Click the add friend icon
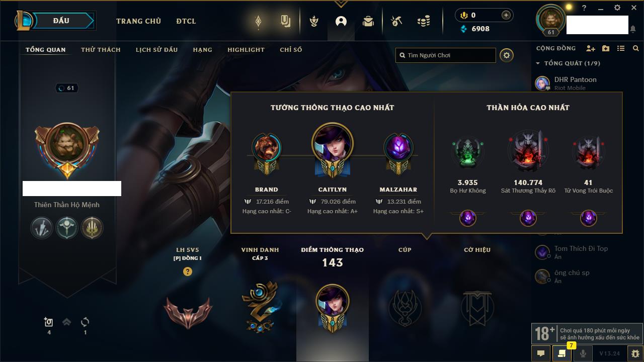This screenshot has width=644, height=362. click(x=591, y=48)
